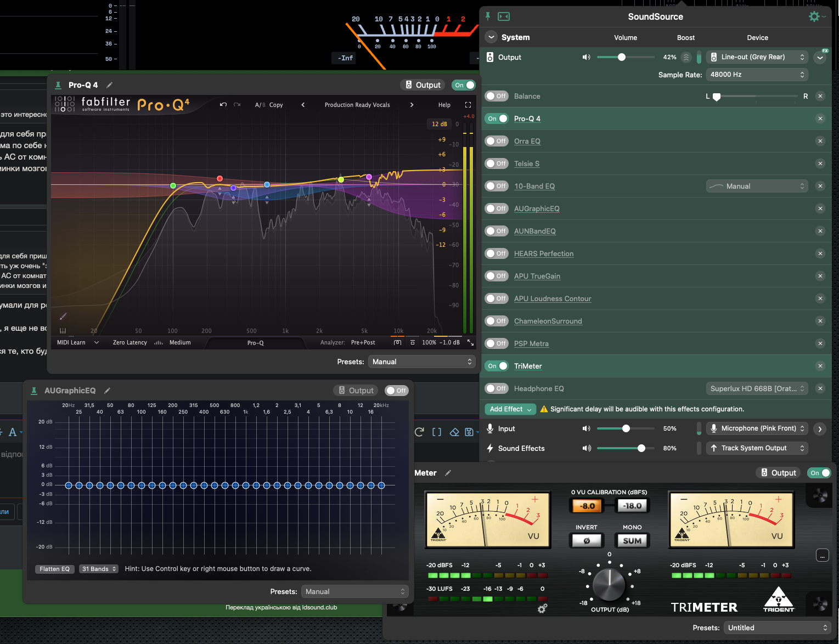
Task: Open the Line-out (Grey Rear) device dropdown
Action: pos(757,57)
